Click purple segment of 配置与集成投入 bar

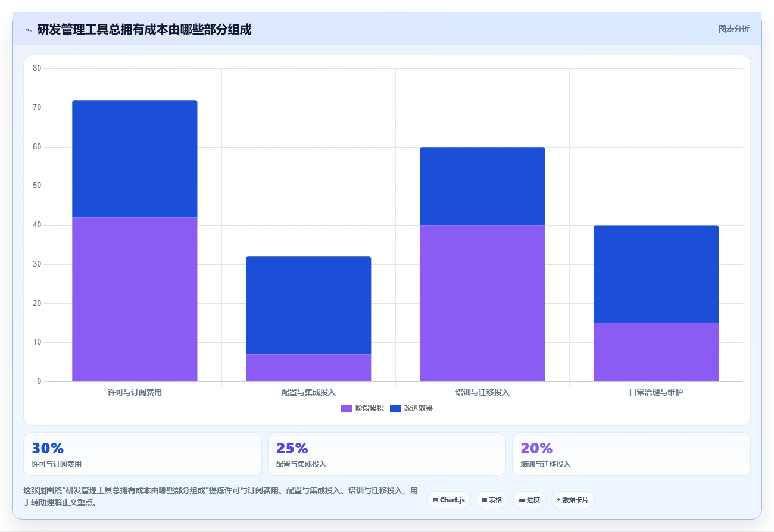[308, 368]
